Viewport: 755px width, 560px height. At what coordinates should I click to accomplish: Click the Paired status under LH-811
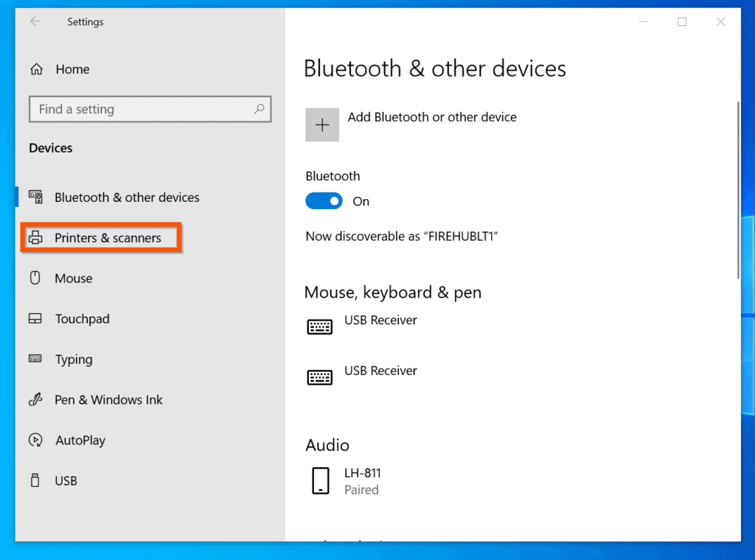coord(361,490)
